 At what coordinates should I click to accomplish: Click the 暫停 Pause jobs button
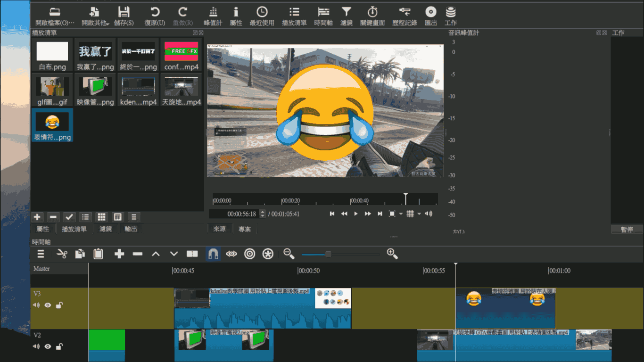(x=627, y=230)
